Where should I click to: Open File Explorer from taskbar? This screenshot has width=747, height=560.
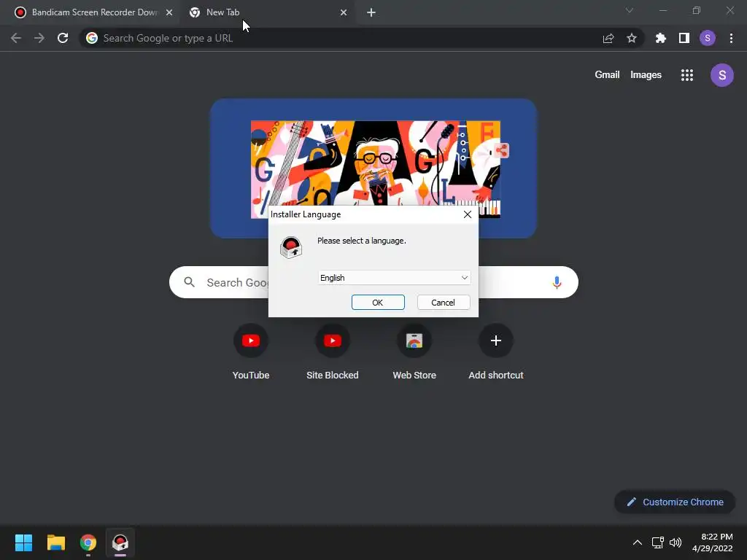tap(55, 542)
